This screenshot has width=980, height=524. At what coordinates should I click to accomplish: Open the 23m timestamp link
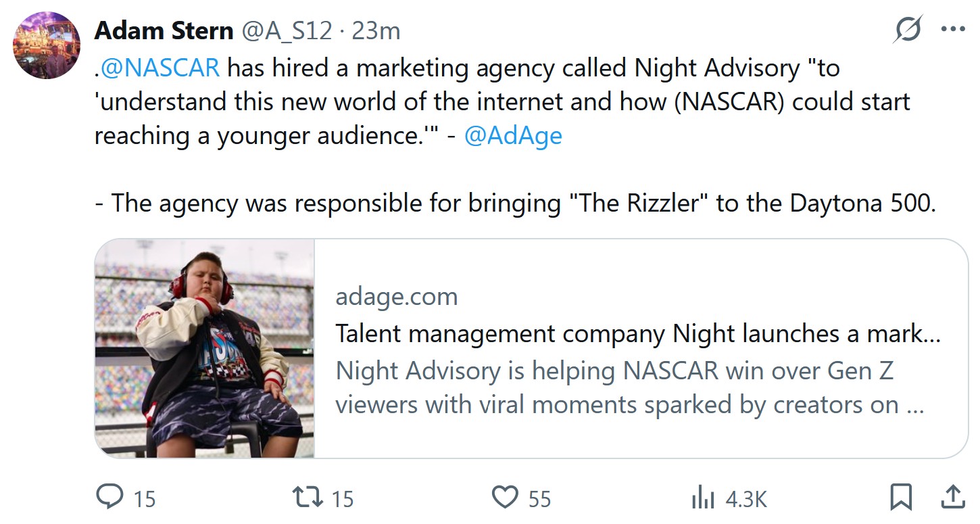[376, 30]
